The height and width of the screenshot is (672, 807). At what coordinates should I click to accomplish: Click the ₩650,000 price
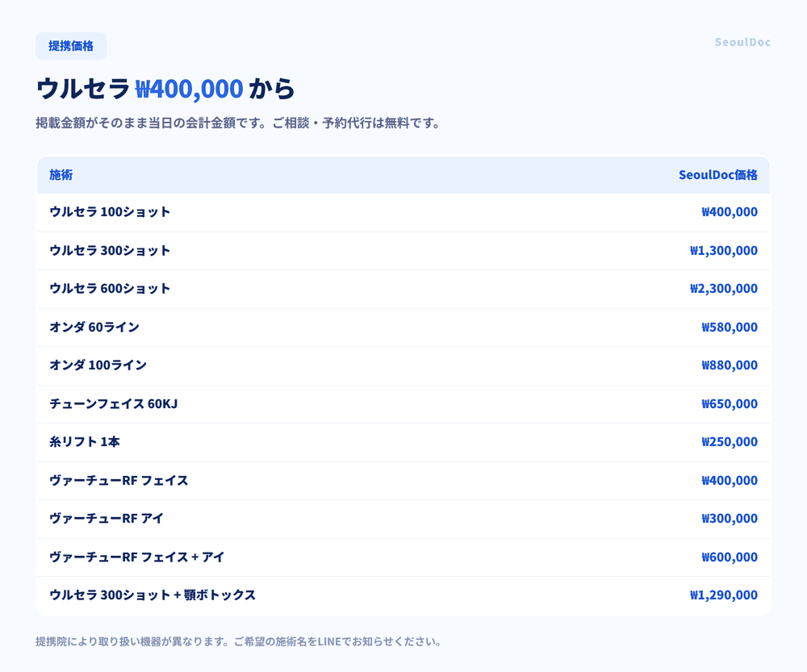click(x=730, y=404)
